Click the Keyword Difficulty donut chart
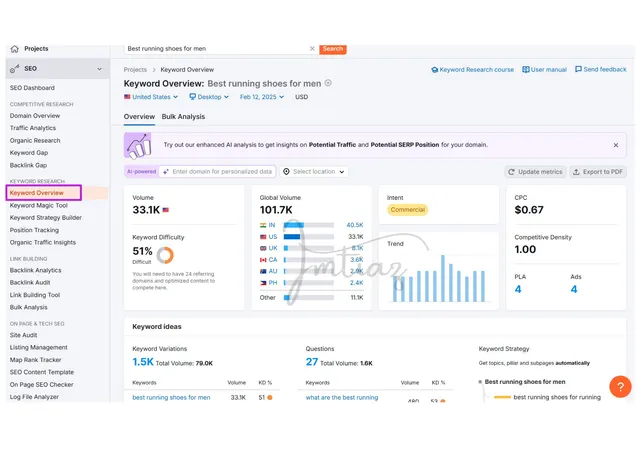Image resolution: width=640 pixels, height=452 pixels. tap(165, 255)
